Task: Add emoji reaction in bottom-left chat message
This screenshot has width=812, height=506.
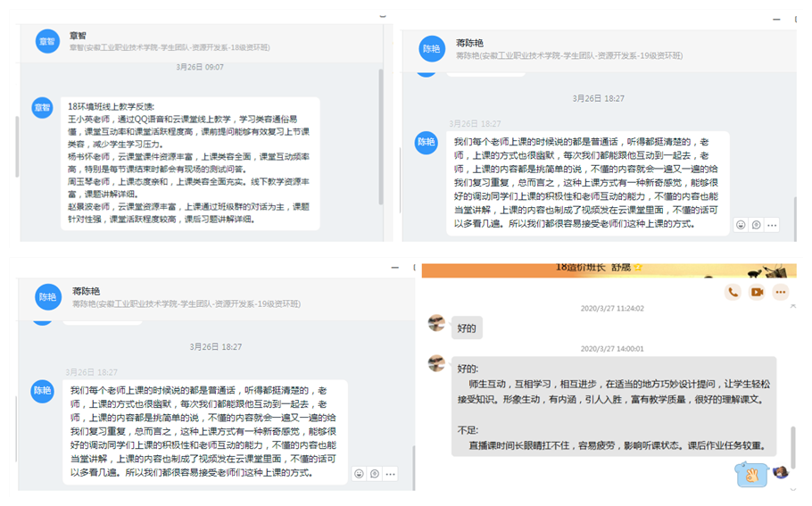Action: coord(359,474)
